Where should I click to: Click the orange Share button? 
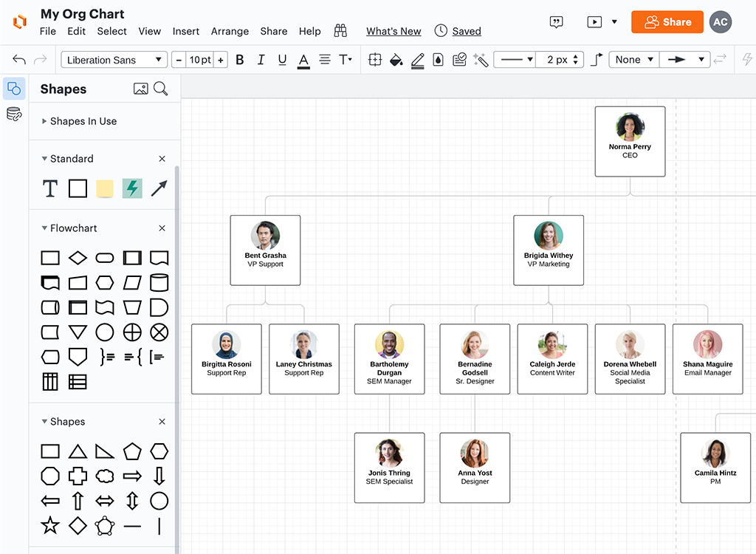point(667,21)
